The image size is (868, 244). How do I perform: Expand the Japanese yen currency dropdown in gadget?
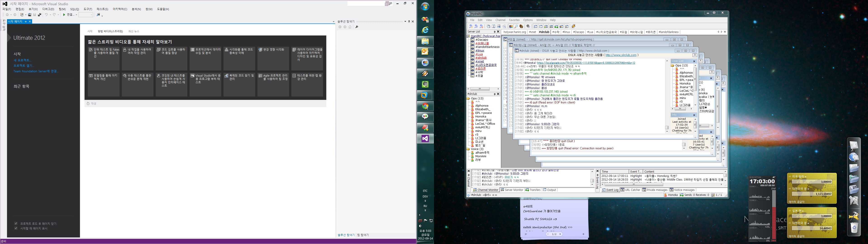[803, 211]
